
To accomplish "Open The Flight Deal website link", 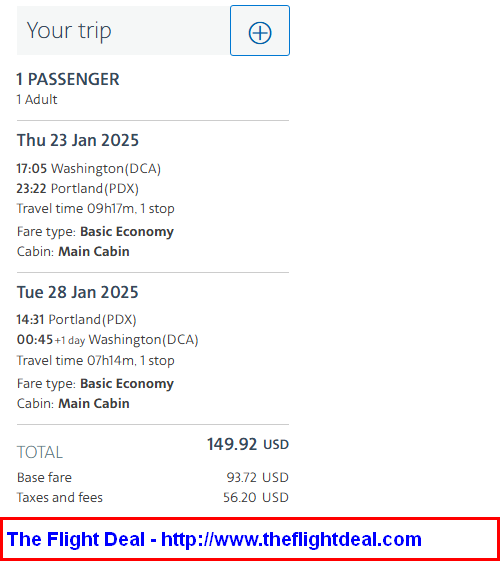I will (214, 539).
